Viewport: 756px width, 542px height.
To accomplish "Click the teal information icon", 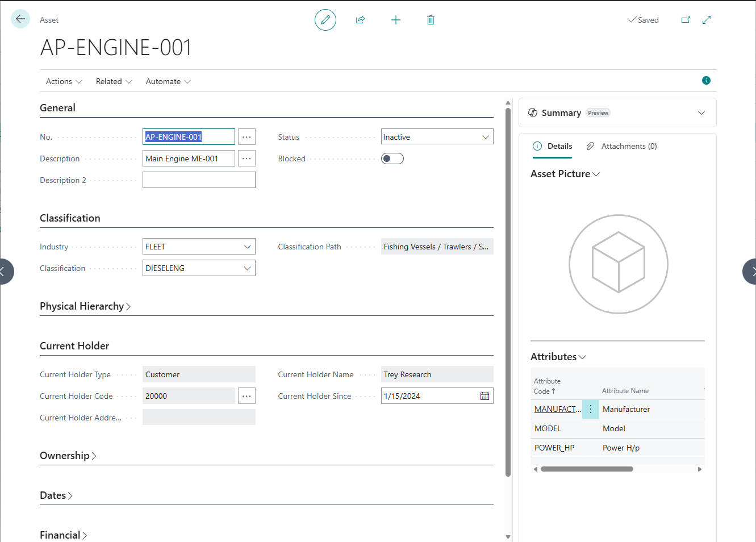I will pos(706,81).
